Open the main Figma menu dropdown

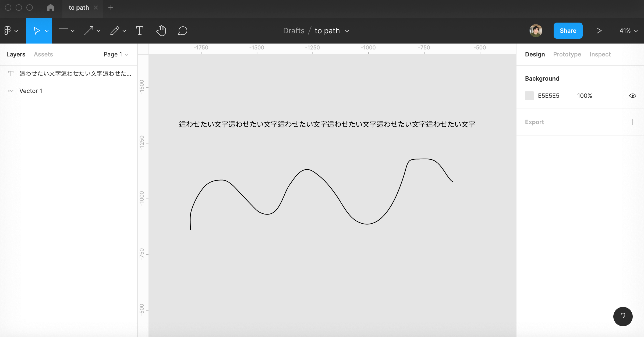(x=11, y=30)
